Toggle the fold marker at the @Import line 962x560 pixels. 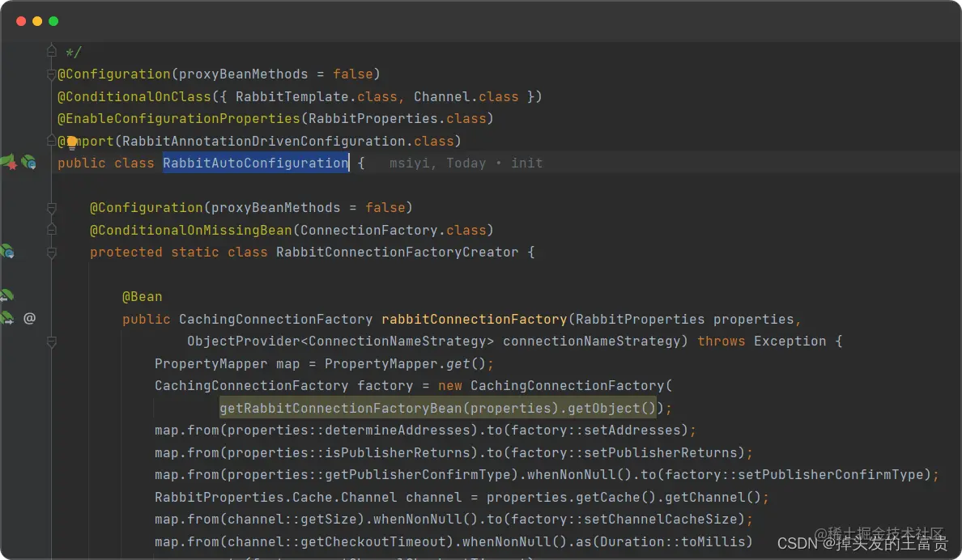click(52, 141)
